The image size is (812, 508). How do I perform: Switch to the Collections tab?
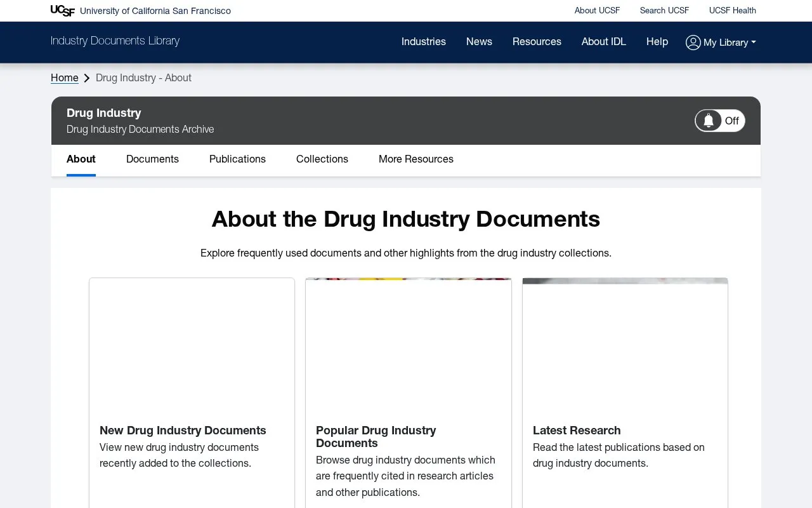tap(322, 159)
